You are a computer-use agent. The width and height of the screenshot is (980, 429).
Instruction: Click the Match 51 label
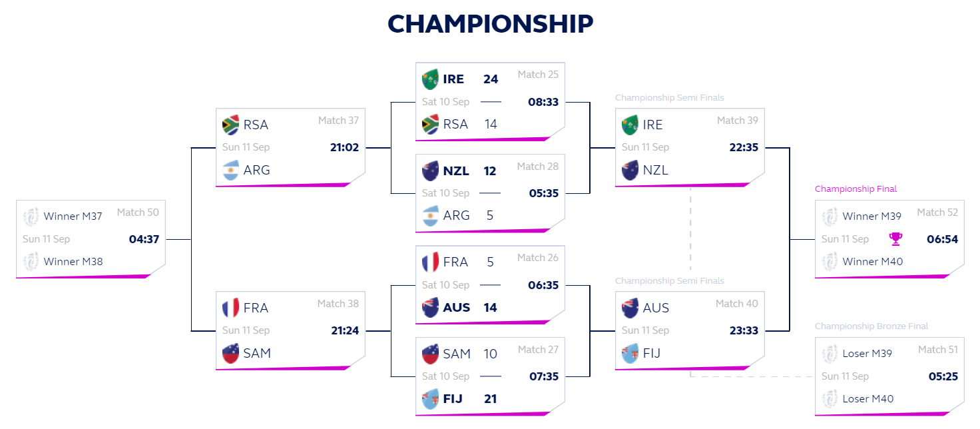(x=937, y=350)
